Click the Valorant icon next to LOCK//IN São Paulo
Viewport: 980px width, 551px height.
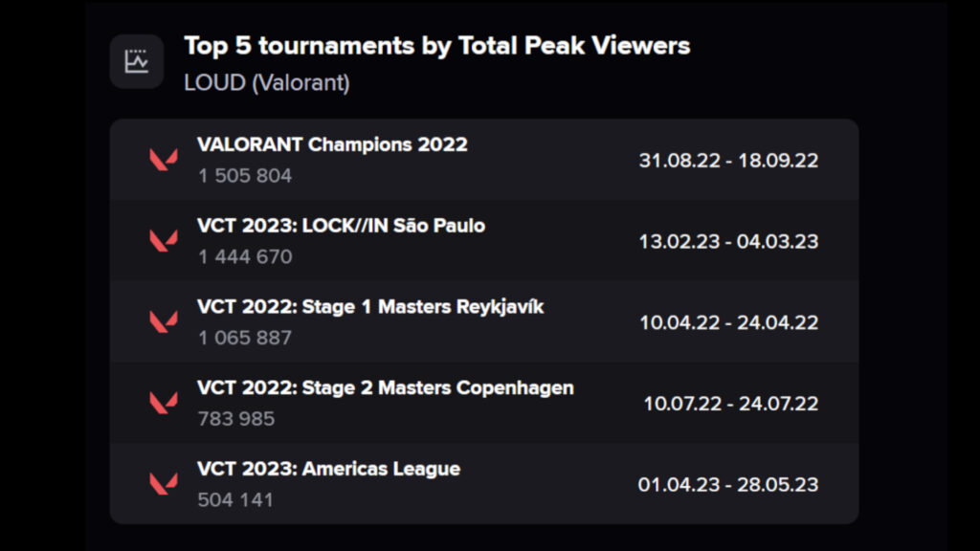[x=161, y=240]
